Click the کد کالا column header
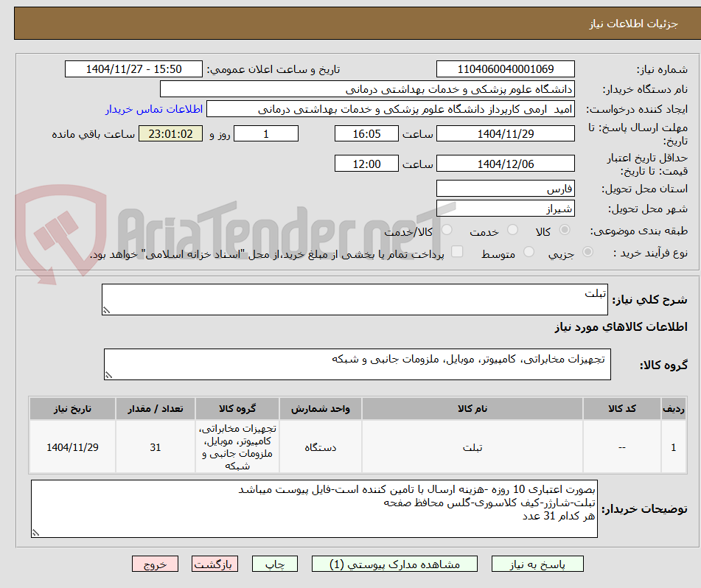Viewport: 701px width, 588px height. (622, 408)
